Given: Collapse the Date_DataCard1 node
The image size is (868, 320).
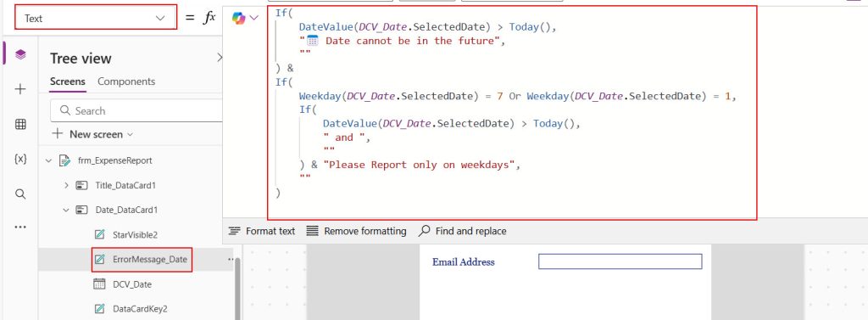Looking at the screenshot, I should 66,211.
